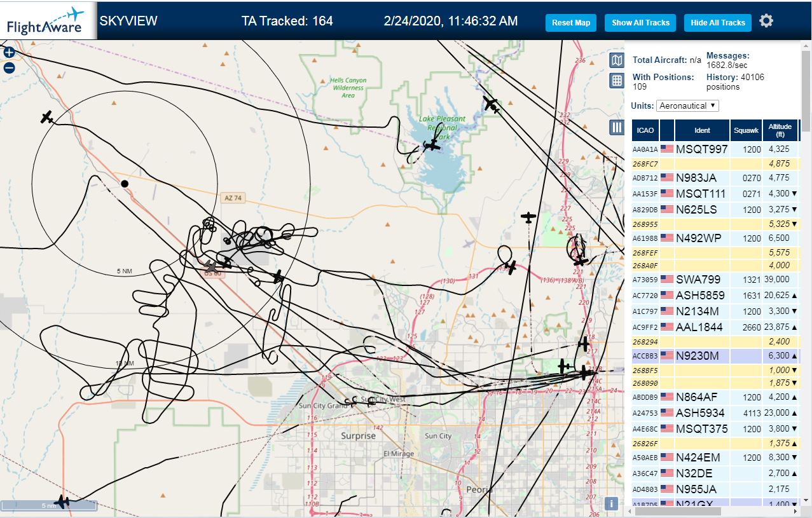
Task: Open the map attribution info icon
Action: coord(611,504)
